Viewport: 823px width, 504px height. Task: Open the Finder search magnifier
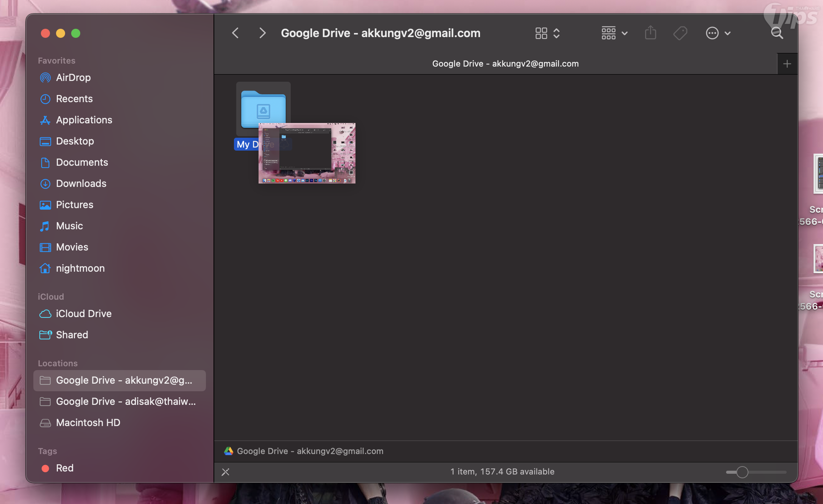click(x=777, y=33)
